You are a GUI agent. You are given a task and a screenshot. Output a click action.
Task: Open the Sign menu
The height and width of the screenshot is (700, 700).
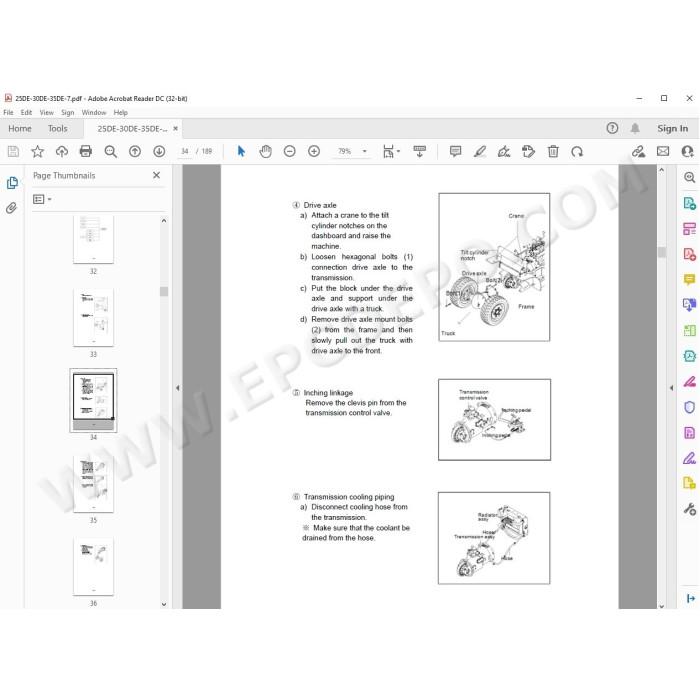click(x=67, y=112)
